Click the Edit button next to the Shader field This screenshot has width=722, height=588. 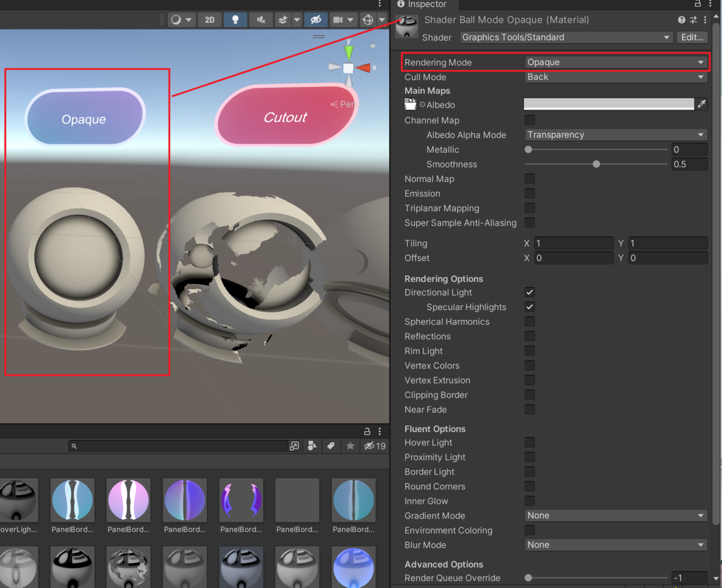coord(692,37)
